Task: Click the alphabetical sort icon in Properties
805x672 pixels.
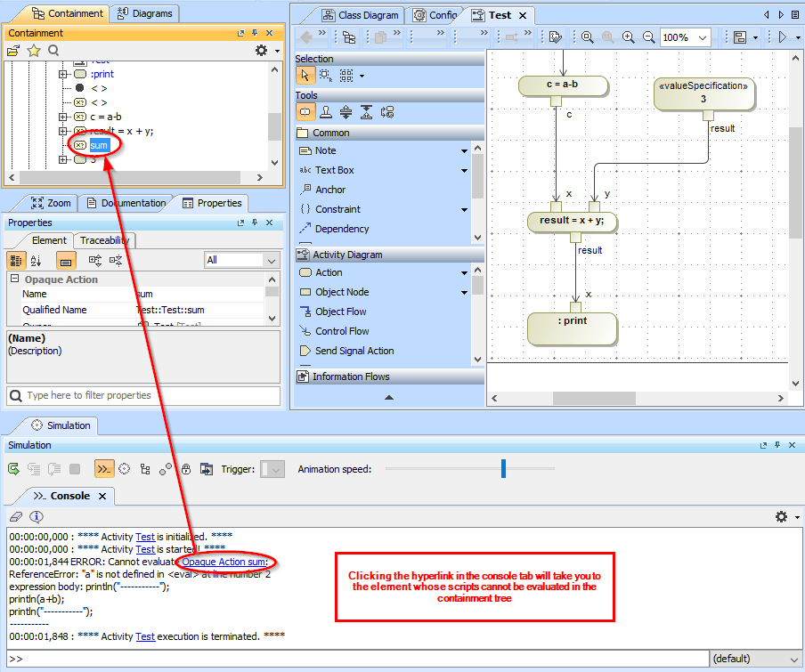Action: tap(37, 261)
